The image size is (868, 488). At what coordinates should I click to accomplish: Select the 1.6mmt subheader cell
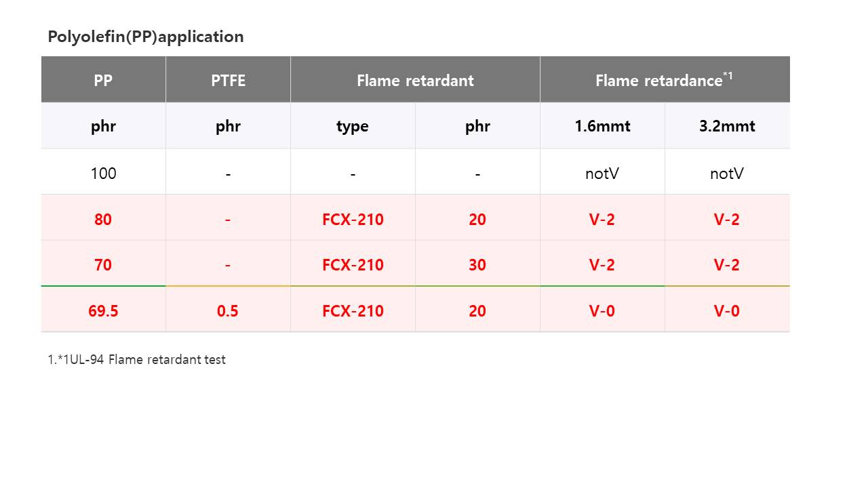pos(602,126)
